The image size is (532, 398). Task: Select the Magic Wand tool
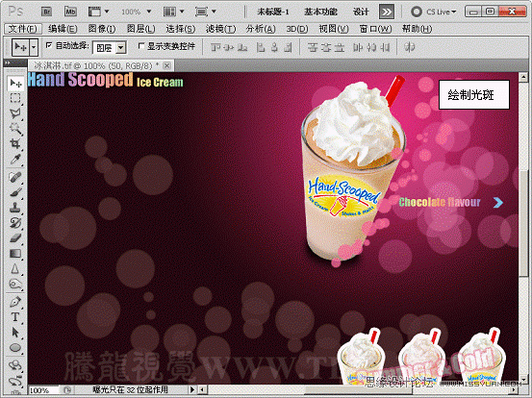point(15,129)
